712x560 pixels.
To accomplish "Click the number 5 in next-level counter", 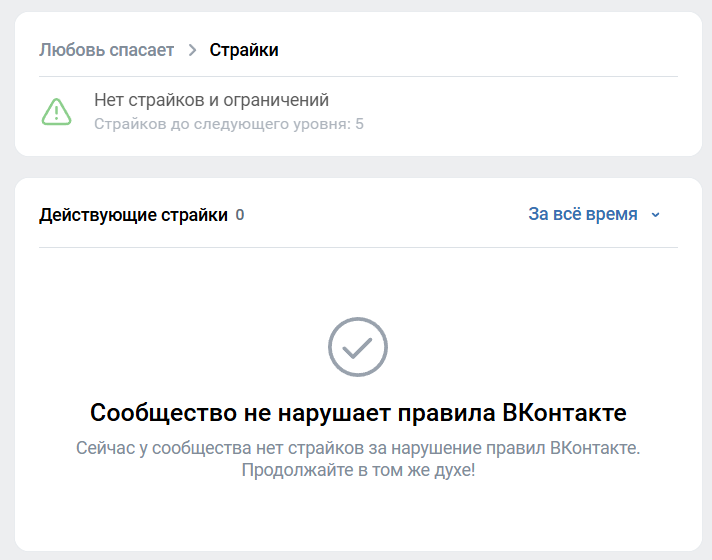I will (x=359, y=124).
